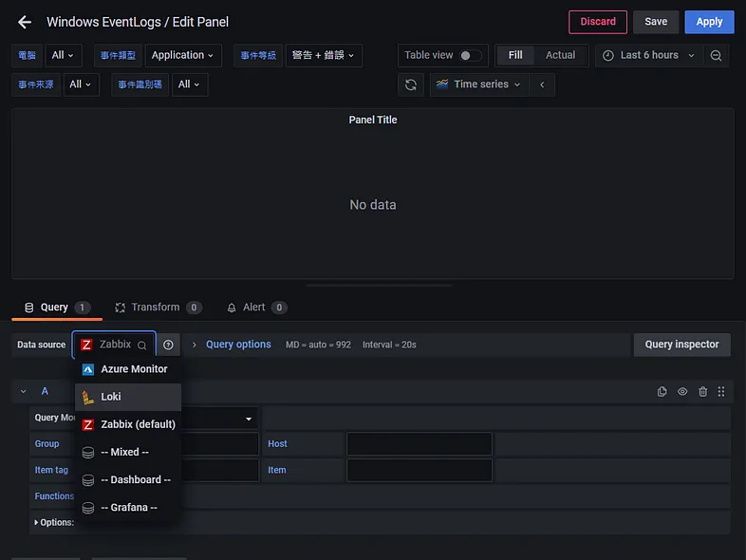This screenshot has width=746, height=560.
Task: Click the Group label
Action: click(47, 444)
